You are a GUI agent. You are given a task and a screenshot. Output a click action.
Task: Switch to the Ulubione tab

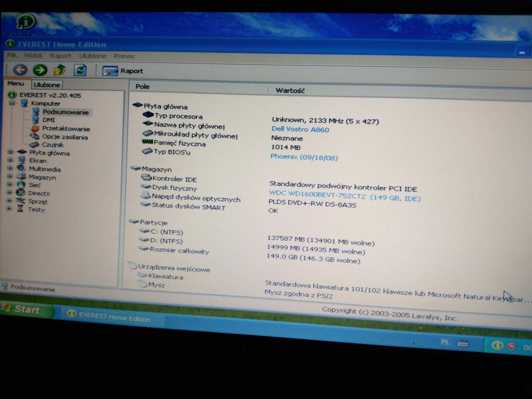(x=47, y=85)
